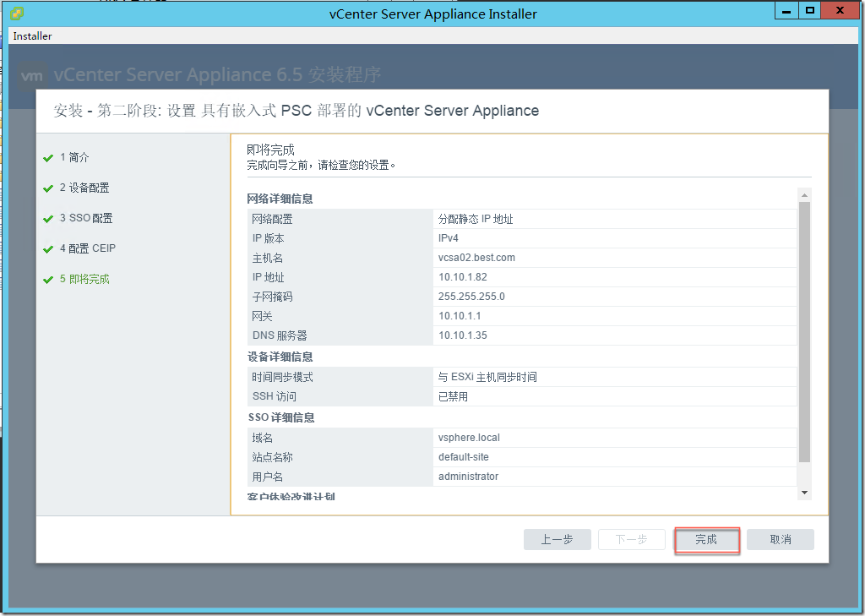Click scrollbar down arrow in summary panel
Screen dimensions: 865x616
(x=804, y=493)
